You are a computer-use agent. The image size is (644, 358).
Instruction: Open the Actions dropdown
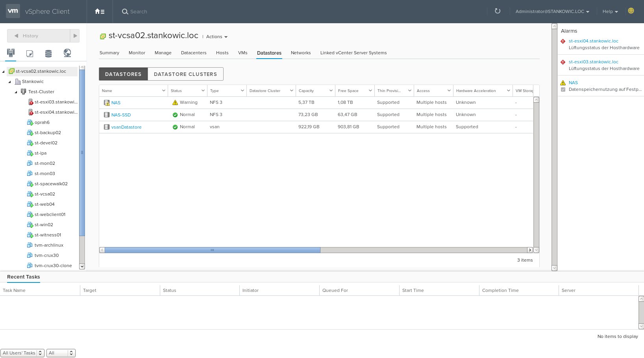click(x=217, y=37)
